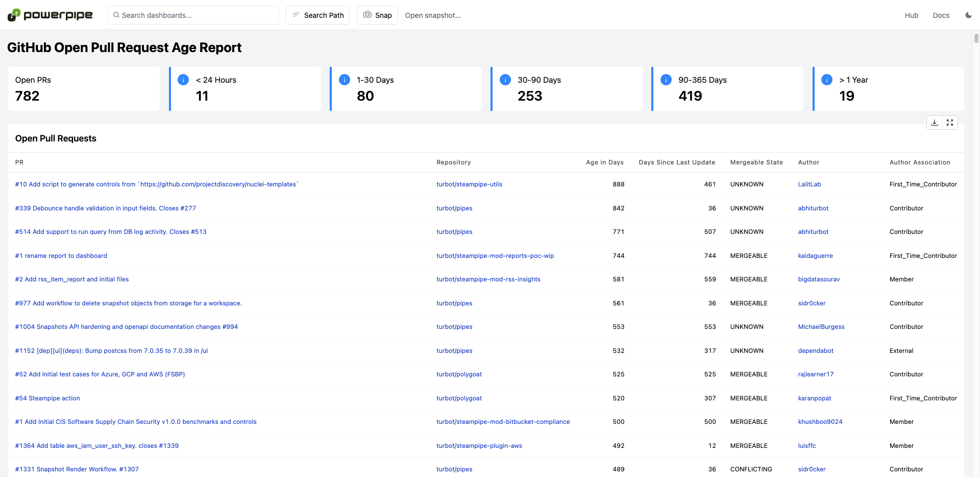Click info icon on < 24 Hours card
Screen dimensions: 980x477
coord(183,80)
